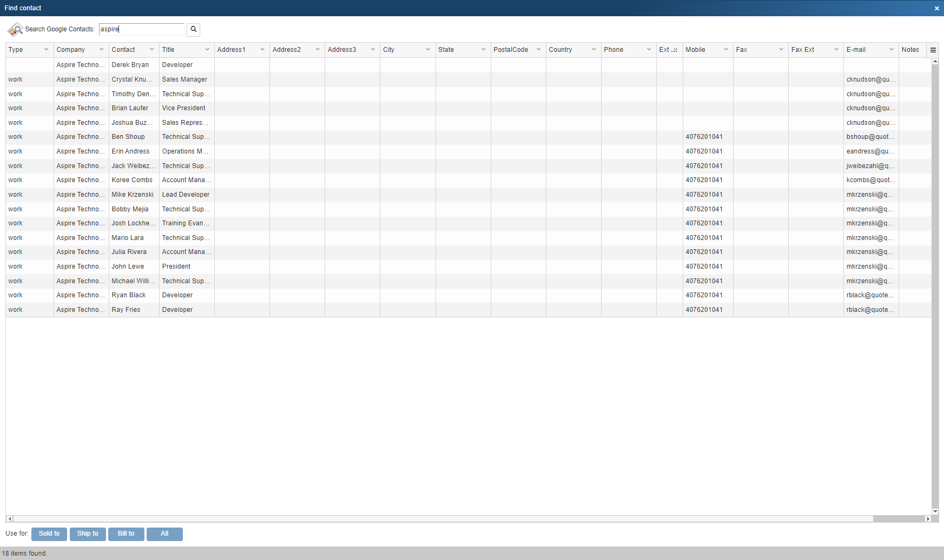Click the horizontal scrollbar thumb
This screenshot has width=944, height=560.
pos(443,519)
